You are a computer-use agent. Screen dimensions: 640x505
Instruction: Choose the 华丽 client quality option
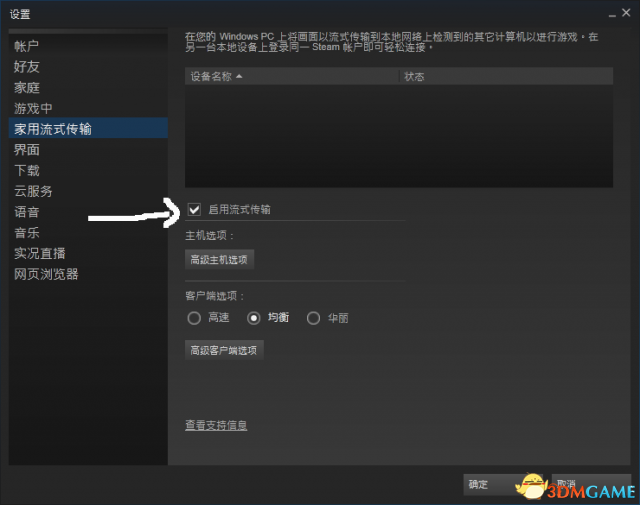click(x=313, y=318)
